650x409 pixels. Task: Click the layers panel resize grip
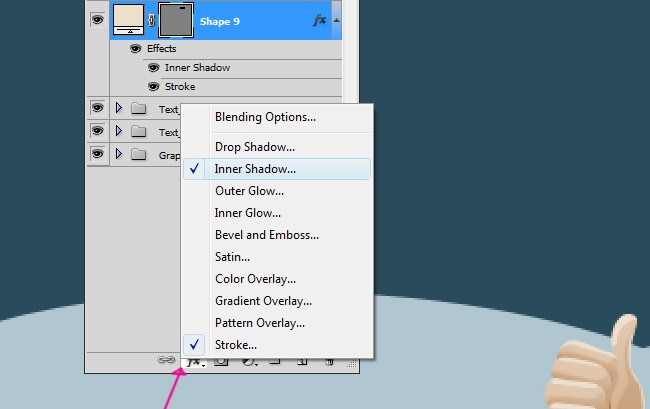(x=352, y=364)
